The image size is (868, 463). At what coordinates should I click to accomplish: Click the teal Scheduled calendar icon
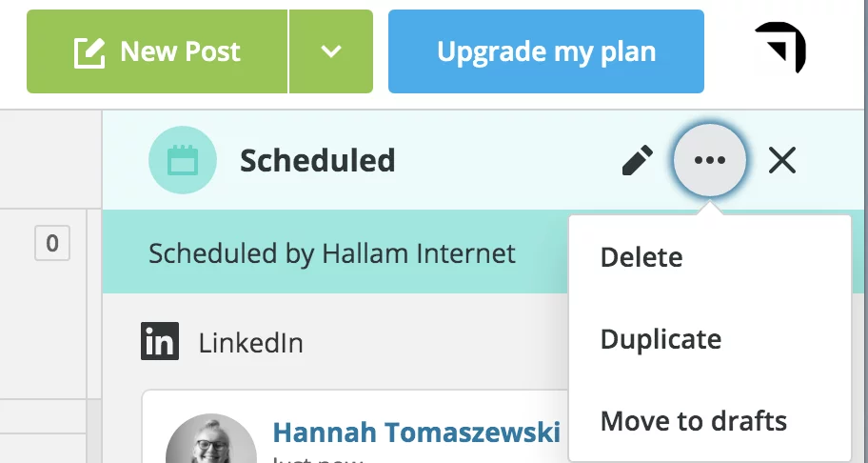coord(182,160)
